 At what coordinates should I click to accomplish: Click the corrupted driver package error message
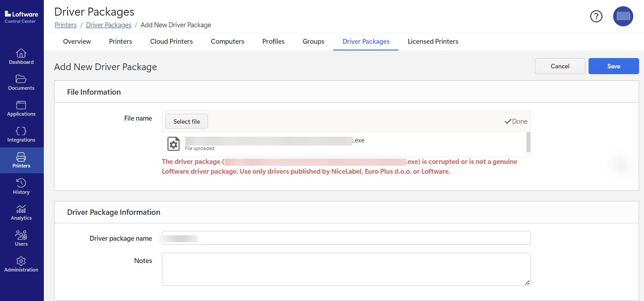(339, 167)
